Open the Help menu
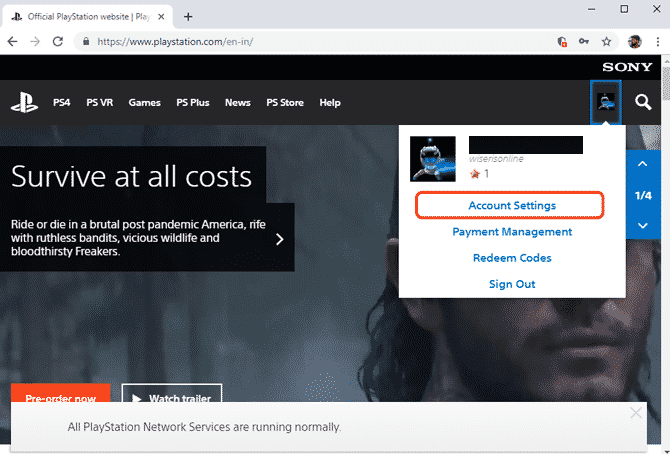670x454 pixels. pos(330,103)
